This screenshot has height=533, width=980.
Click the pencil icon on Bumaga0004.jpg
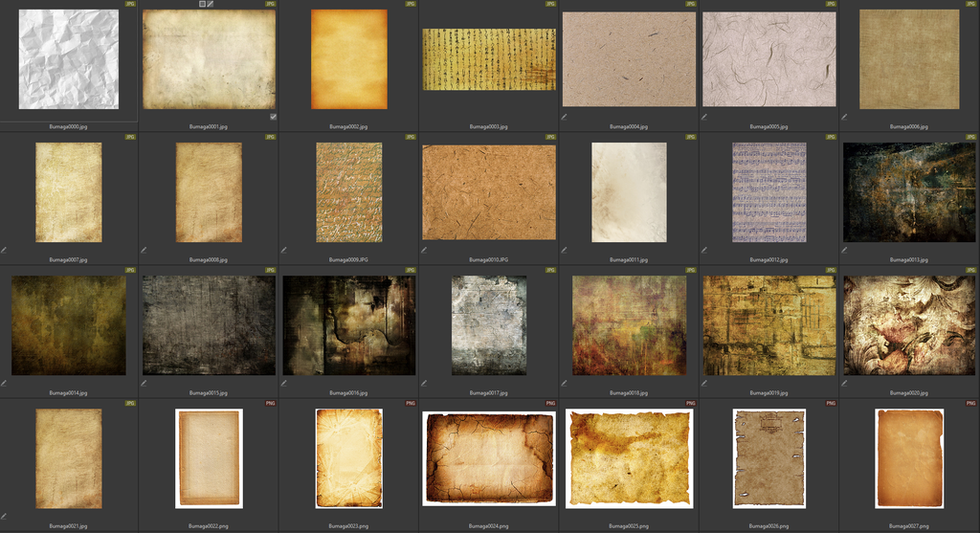pos(564,117)
